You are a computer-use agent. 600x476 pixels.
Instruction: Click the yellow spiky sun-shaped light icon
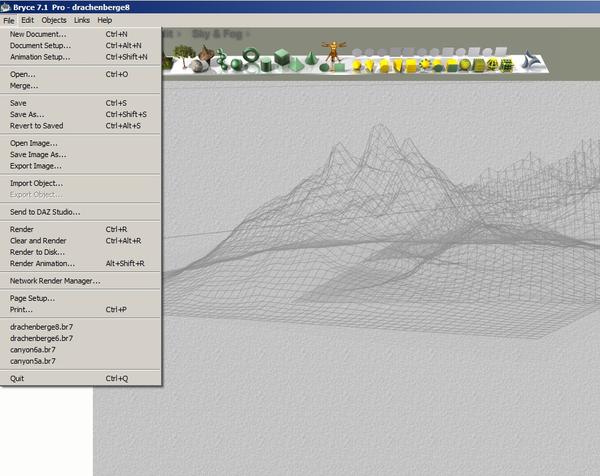tap(425, 64)
